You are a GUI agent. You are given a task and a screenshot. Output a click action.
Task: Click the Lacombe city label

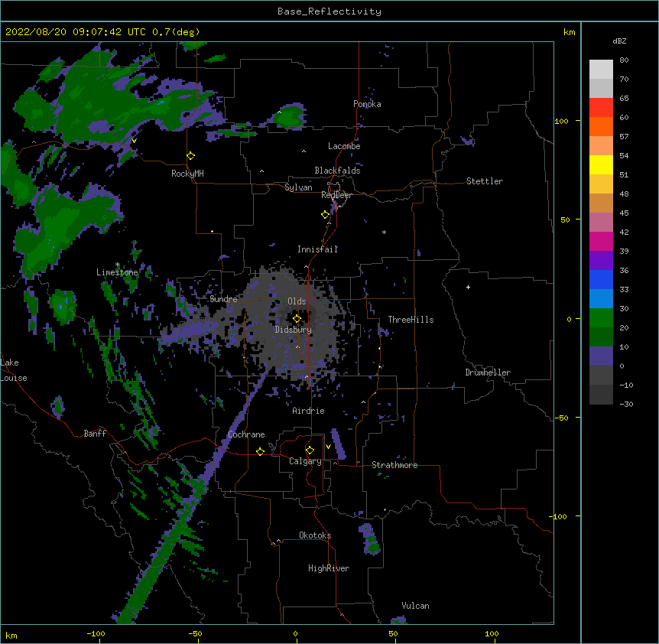point(344,146)
